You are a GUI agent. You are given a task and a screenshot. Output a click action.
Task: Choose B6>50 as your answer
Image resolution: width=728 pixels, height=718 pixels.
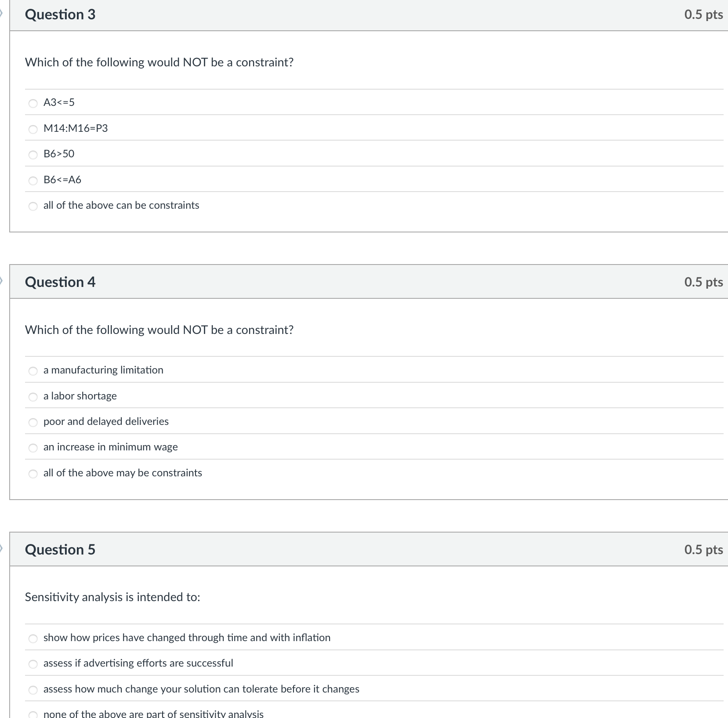click(x=33, y=154)
